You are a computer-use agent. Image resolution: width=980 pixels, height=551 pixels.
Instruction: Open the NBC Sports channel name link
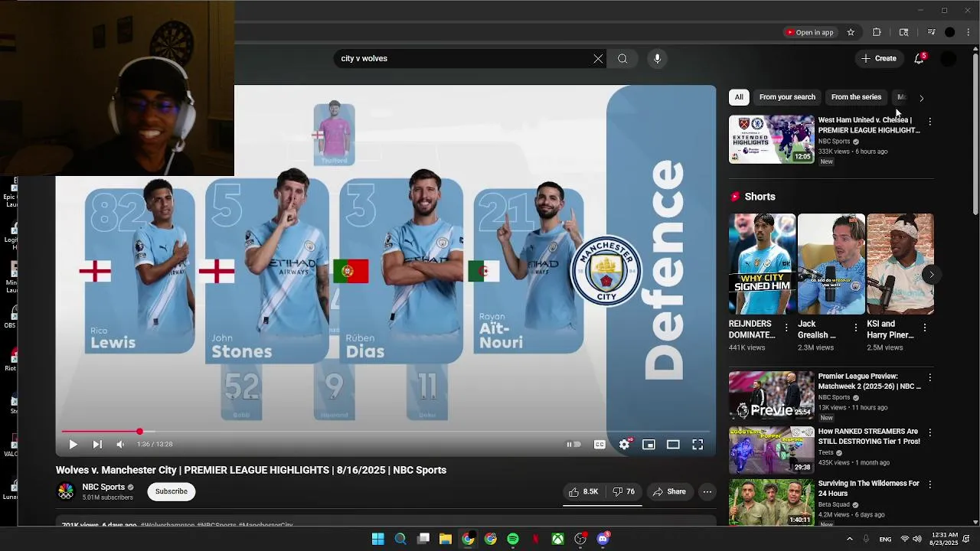tap(103, 487)
